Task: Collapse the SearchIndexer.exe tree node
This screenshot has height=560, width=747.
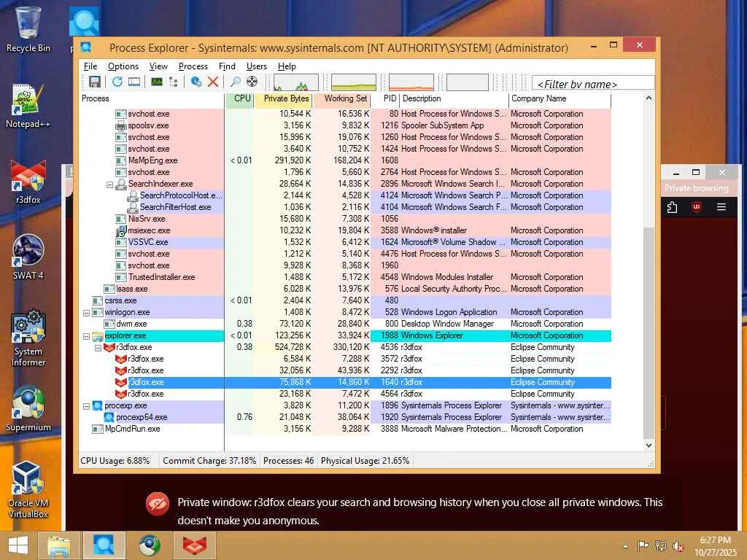Action: 109,184
